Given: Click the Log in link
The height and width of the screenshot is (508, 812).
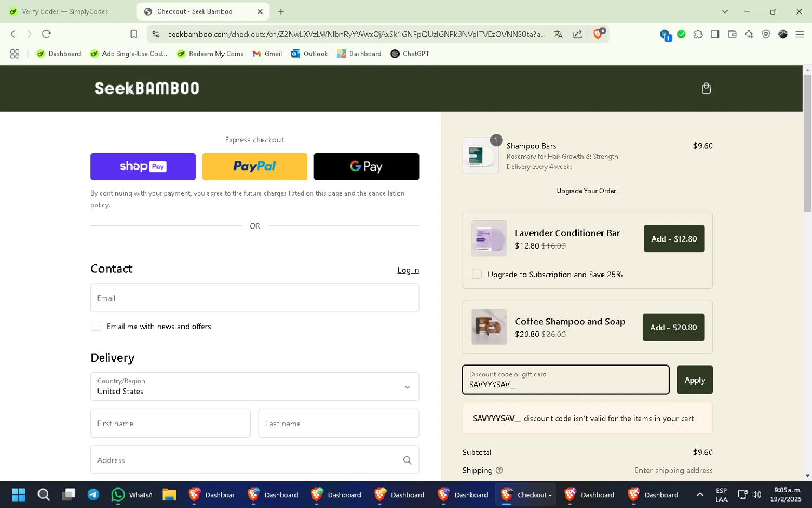Looking at the screenshot, I should point(408,270).
